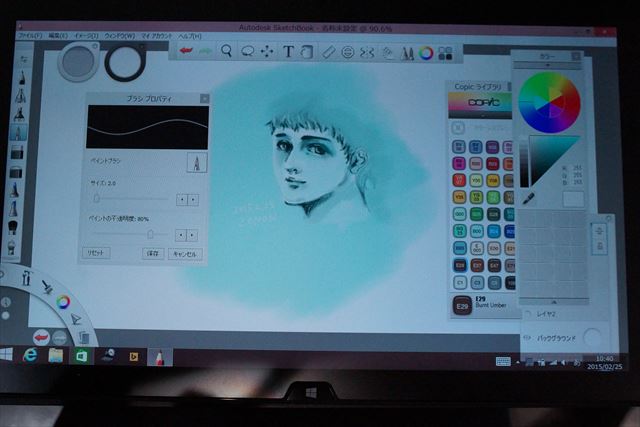Open color wheel in corner lagoon
Viewport: 640px width, 427px height.
pyautogui.click(x=63, y=302)
